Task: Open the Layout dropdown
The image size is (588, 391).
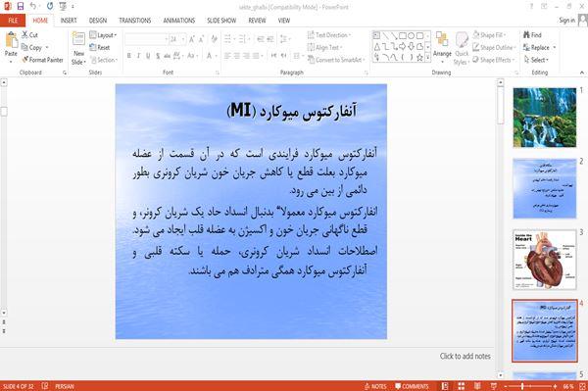Action: [103, 35]
